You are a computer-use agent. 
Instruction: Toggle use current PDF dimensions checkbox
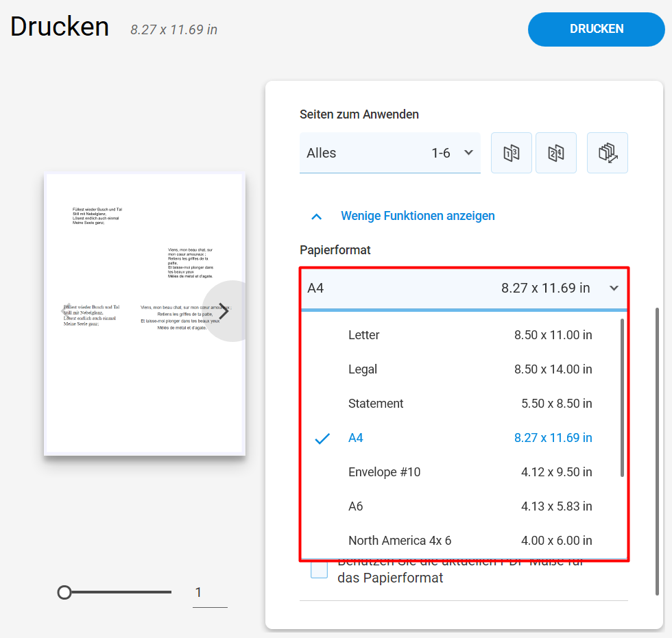click(319, 570)
